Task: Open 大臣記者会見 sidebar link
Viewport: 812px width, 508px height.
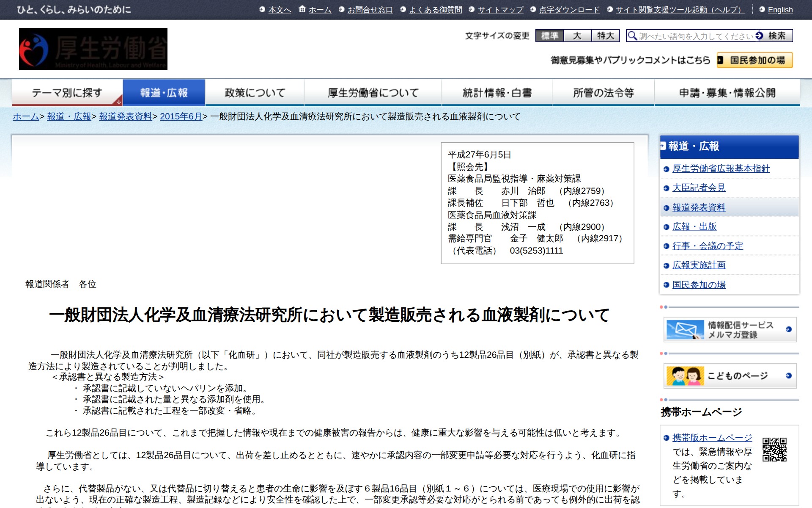Action: pos(699,188)
